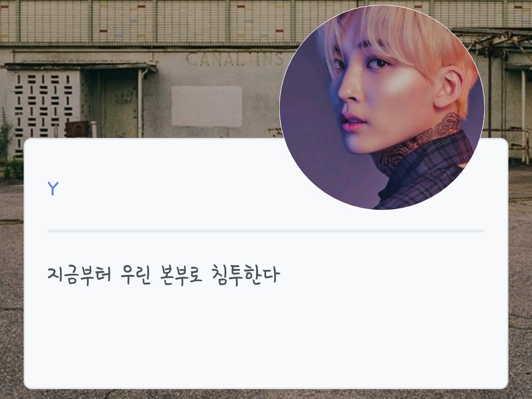The width and height of the screenshot is (532, 399).
Task: Click the rusty box beside the door
Action: pos(77,129)
